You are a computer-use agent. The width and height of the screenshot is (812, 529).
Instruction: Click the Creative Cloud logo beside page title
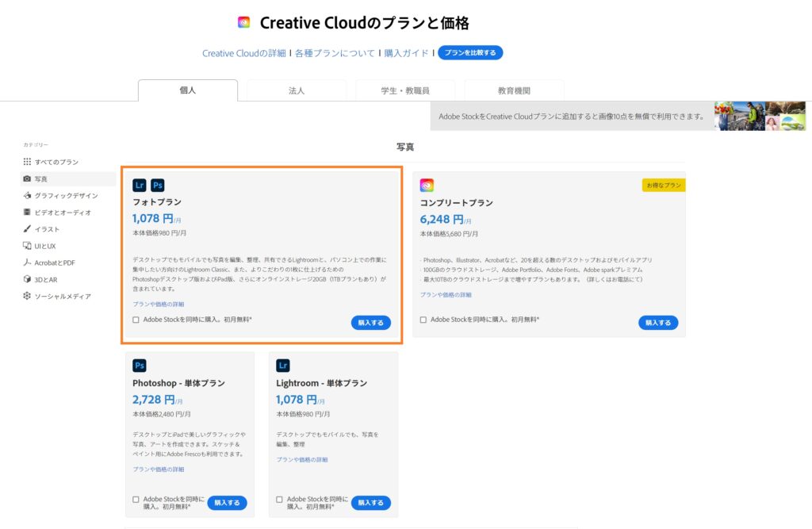(243, 22)
